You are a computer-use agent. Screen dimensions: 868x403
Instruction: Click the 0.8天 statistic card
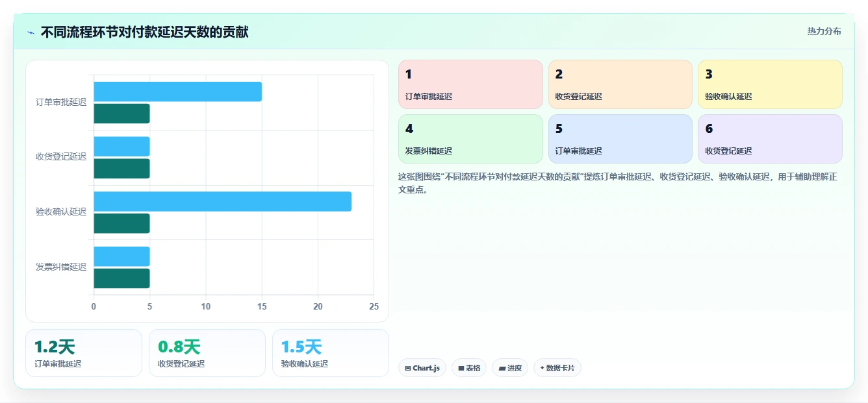[x=207, y=353]
